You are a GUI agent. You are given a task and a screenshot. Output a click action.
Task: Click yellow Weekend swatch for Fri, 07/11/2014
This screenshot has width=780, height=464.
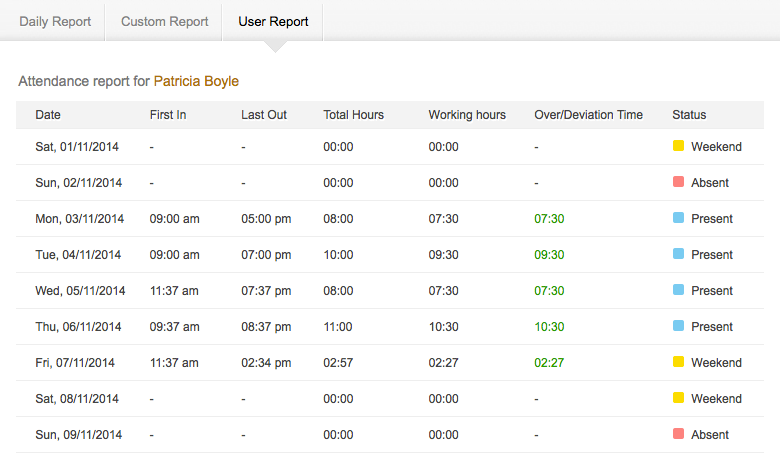[679, 362]
